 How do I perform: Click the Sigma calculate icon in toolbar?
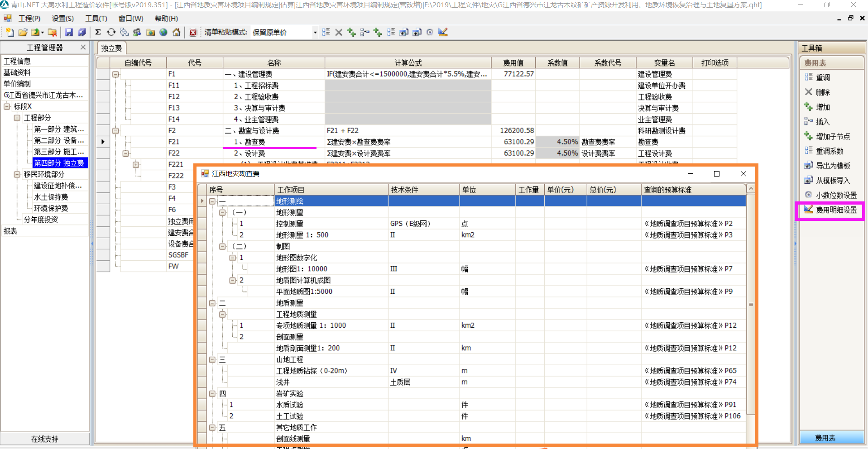(x=98, y=32)
